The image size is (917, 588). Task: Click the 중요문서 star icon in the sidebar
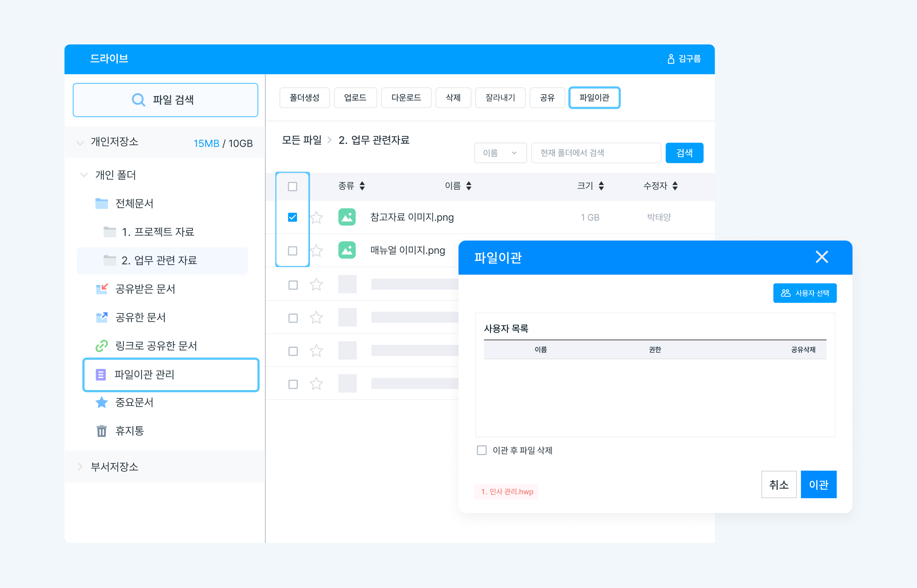[101, 402]
